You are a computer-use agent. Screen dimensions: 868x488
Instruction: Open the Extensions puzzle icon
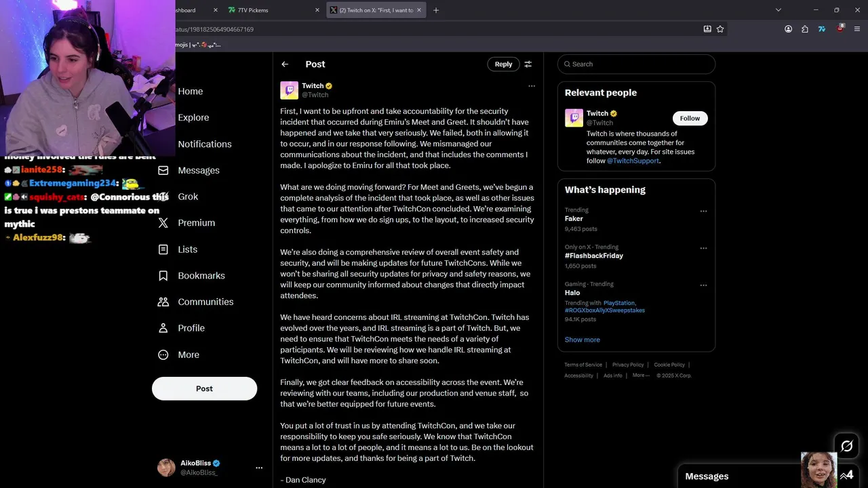click(x=805, y=29)
